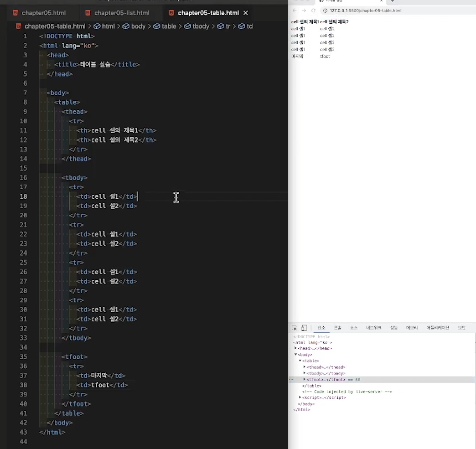Image resolution: width=476 pixels, height=449 pixels.
Task: Expand the tbody node in DevTools tree
Action: tap(304, 373)
